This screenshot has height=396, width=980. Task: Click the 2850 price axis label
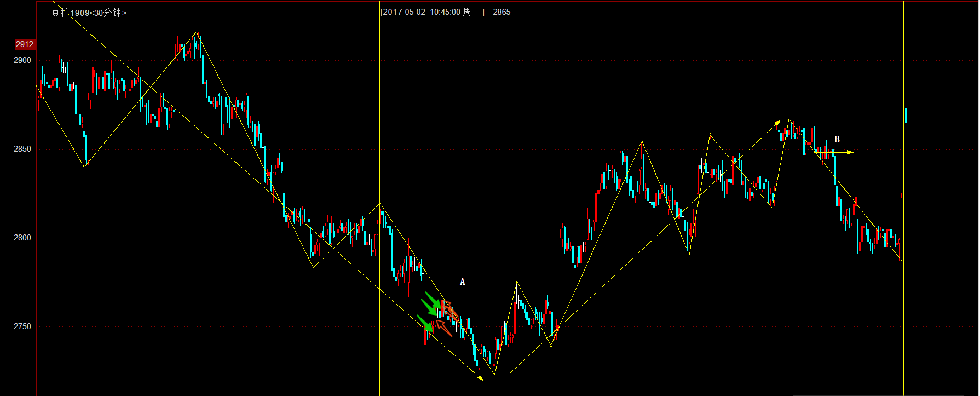tap(22, 149)
